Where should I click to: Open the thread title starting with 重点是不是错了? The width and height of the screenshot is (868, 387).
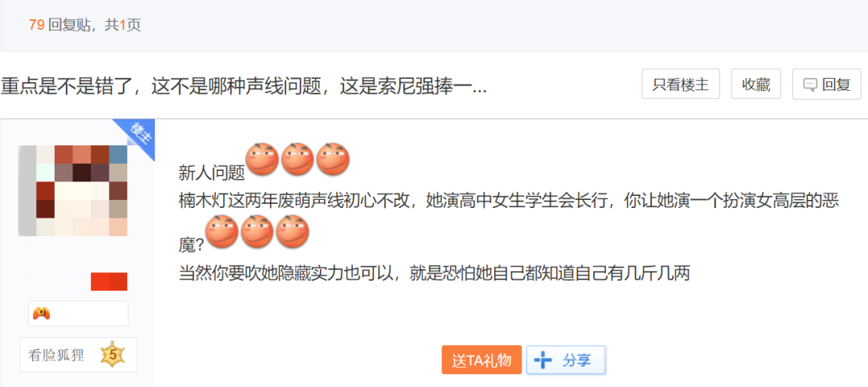point(244,85)
